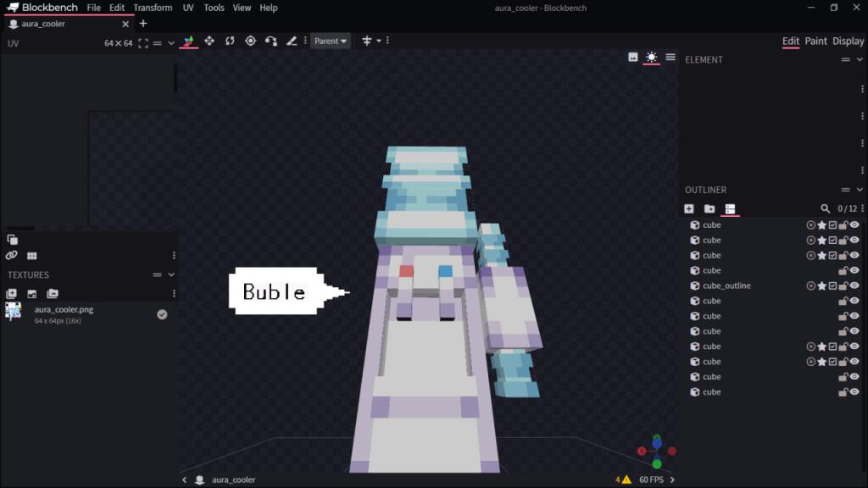
Task: Collapse the Textures panel chevron
Action: coord(171,274)
